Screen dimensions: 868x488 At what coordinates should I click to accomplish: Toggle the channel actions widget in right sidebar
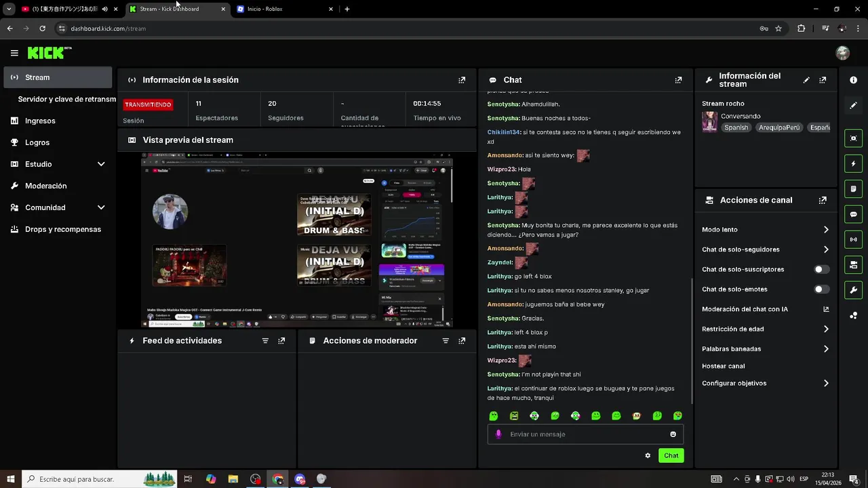tap(853, 264)
